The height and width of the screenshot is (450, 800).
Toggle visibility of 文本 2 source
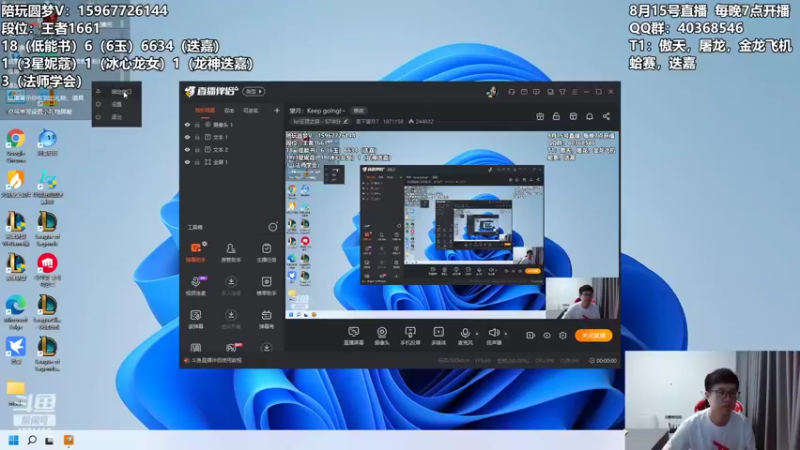pyautogui.click(x=187, y=149)
